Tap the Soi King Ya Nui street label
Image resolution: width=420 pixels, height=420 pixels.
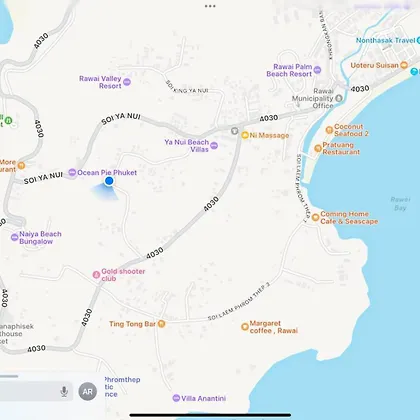click(186, 87)
